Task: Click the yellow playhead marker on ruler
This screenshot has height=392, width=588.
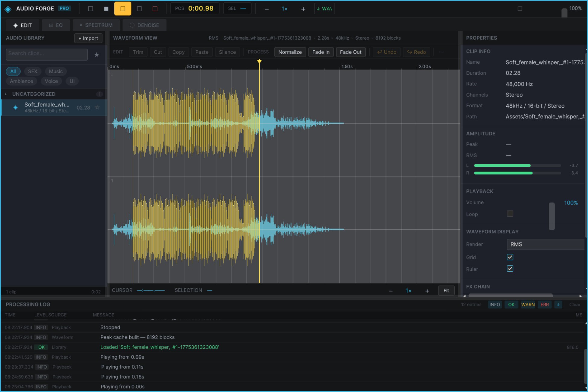Action: point(259,62)
